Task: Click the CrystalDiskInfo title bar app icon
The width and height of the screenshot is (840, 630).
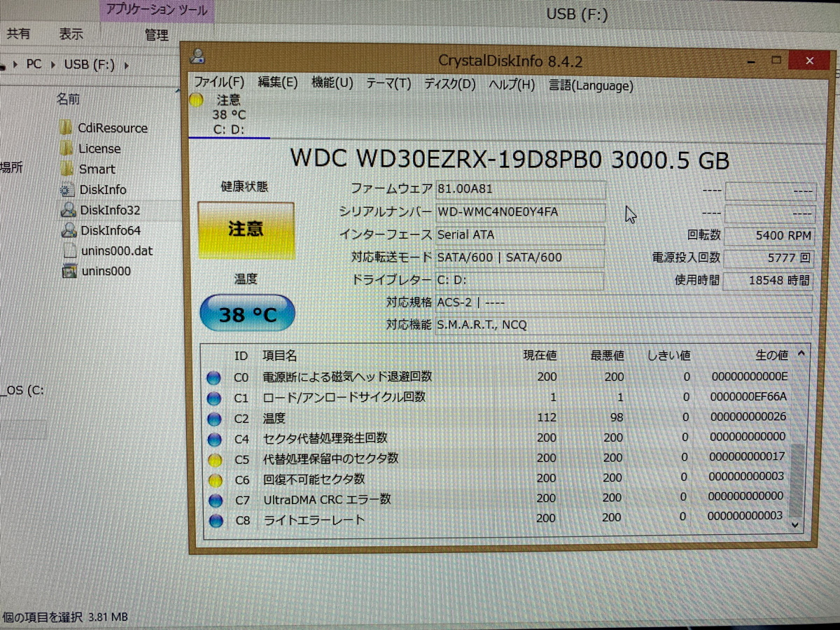Action: [197, 56]
